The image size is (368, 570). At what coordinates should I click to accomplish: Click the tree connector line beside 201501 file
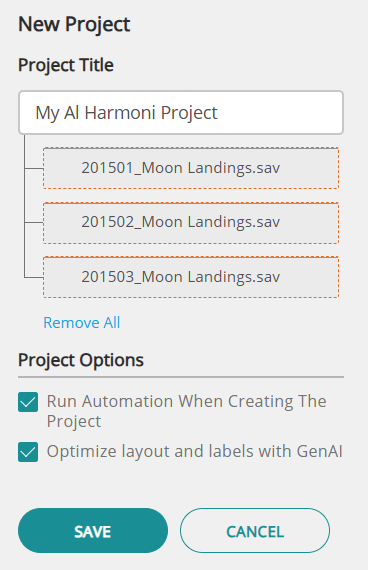(34, 168)
